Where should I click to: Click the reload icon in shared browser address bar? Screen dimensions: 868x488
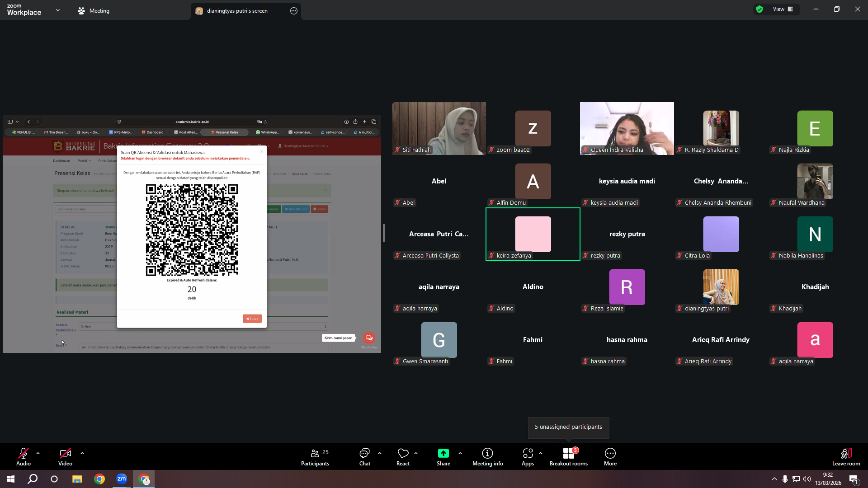pyautogui.click(x=265, y=122)
